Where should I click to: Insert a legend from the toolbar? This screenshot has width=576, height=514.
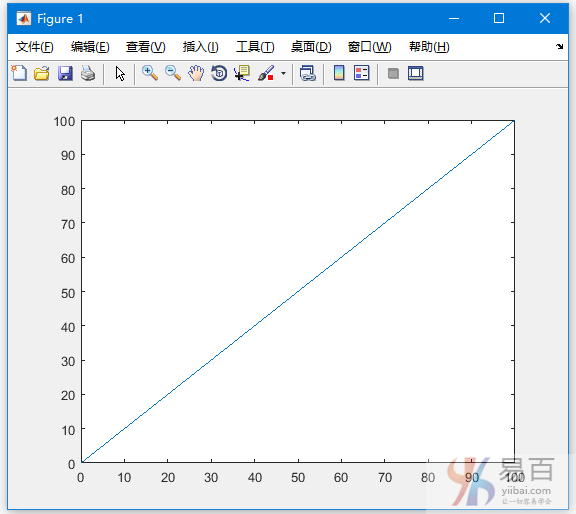361,73
